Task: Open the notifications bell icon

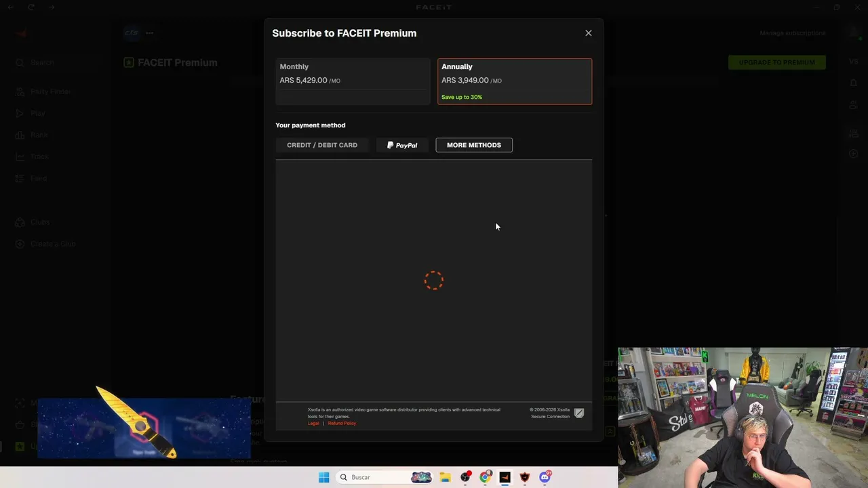Action: point(854,83)
